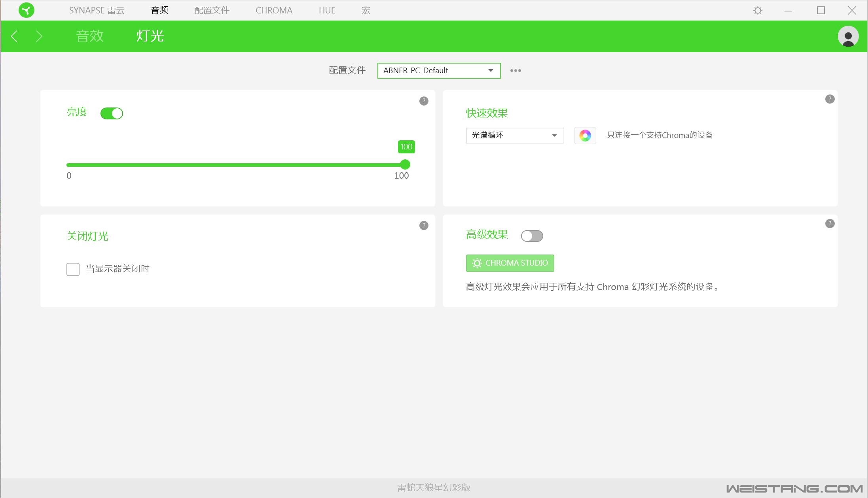Screen dimensions: 868x498
Task: Go forward with the right arrow
Action: [x=39, y=36]
